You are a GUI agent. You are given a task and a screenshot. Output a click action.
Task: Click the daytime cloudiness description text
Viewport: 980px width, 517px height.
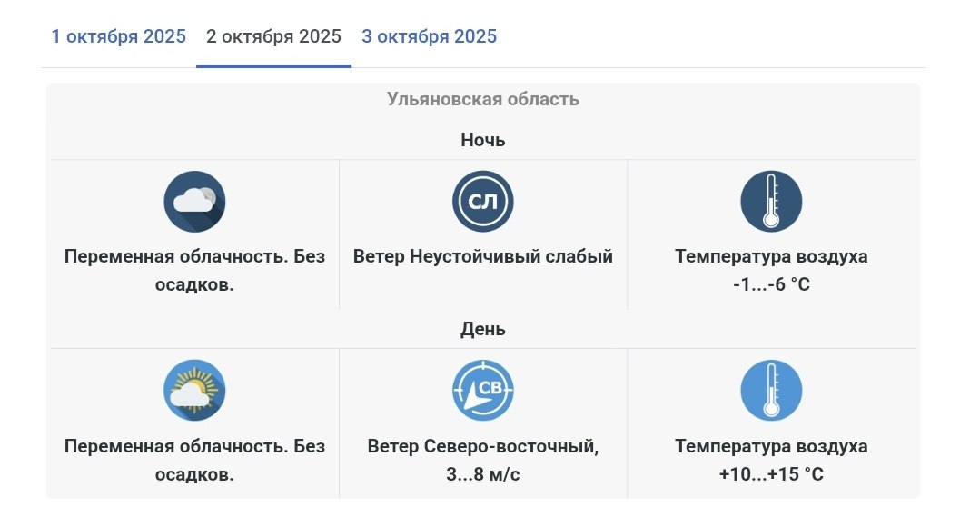[194, 460]
